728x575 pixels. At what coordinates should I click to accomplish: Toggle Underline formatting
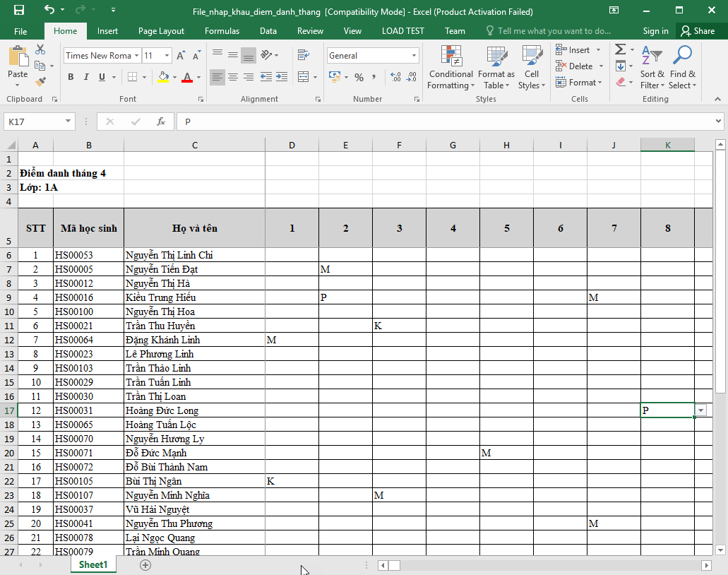(x=102, y=77)
